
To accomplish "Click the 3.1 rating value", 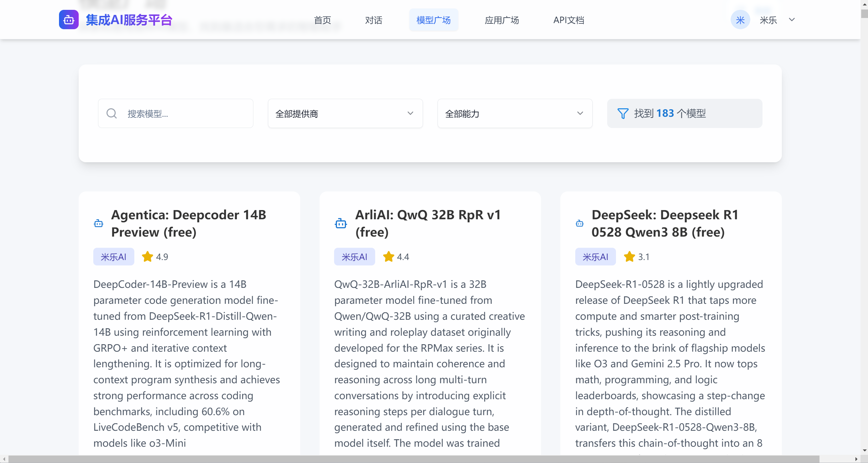I will pyautogui.click(x=644, y=257).
